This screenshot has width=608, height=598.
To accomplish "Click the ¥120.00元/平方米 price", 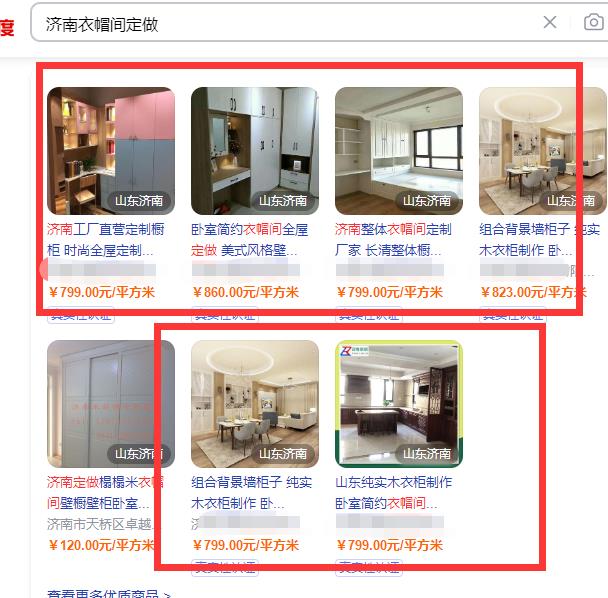I will 102,545.
